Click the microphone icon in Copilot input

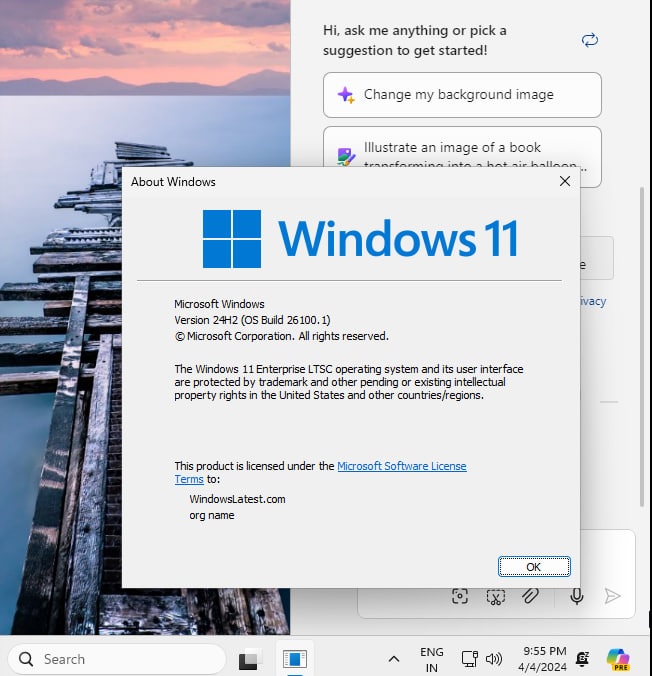577,596
